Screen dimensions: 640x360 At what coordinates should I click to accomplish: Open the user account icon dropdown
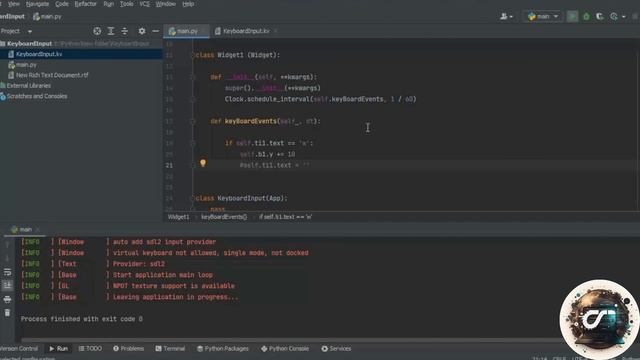click(x=506, y=16)
